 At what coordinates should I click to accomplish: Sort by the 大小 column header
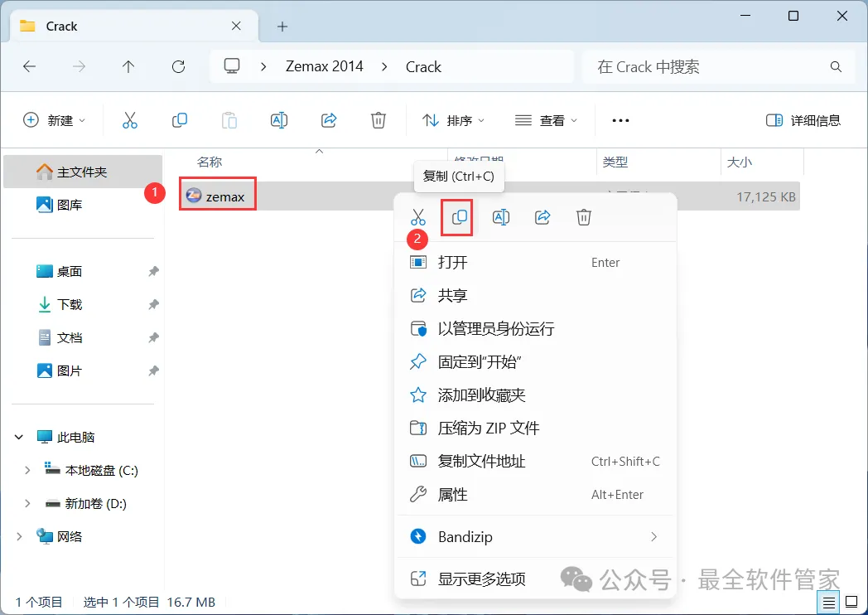(x=739, y=162)
